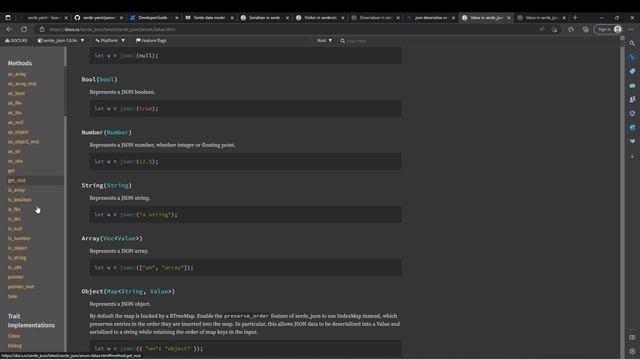Click the read aloud icon in address bar
This screenshot has height=360, width=640.
pos(542,29)
